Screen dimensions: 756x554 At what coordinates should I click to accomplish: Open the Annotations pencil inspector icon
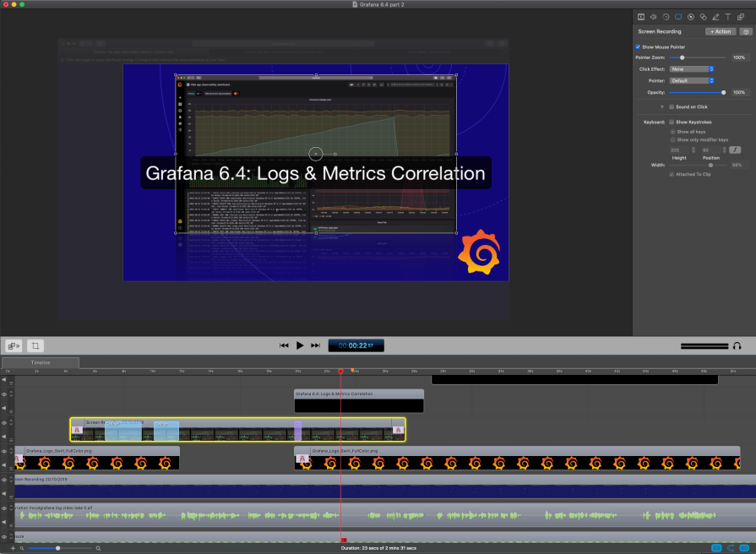tap(715, 17)
